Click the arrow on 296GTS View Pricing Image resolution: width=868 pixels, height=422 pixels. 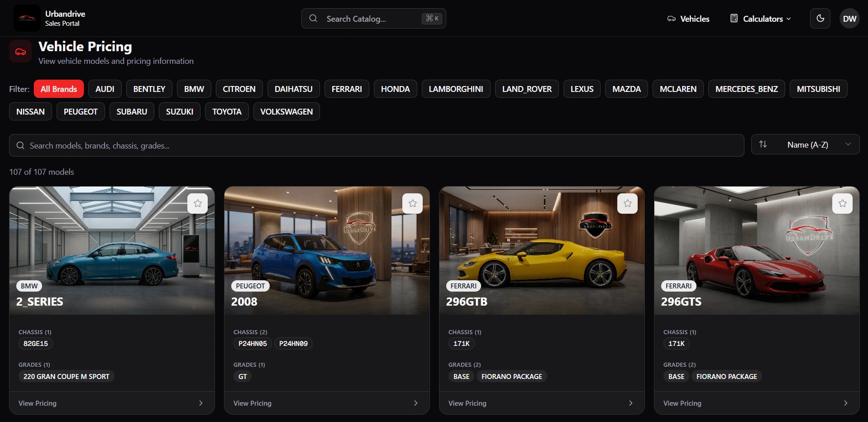click(x=846, y=403)
